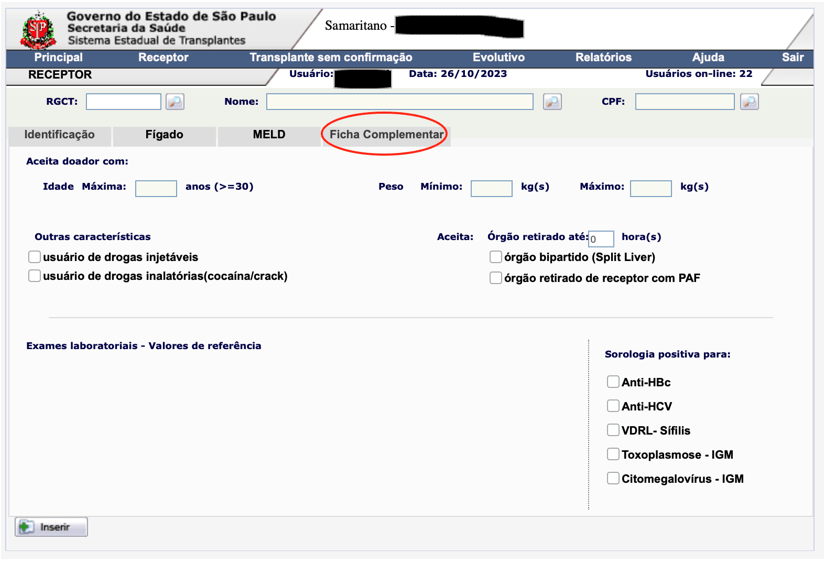Enable usuário de drogas injetáveis checkbox

(x=35, y=257)
